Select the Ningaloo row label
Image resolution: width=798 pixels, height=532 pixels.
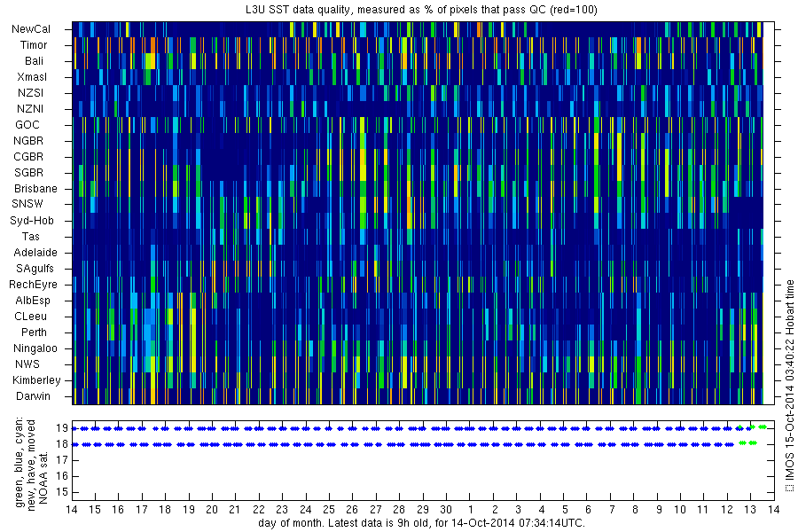[x=35, y=348]
